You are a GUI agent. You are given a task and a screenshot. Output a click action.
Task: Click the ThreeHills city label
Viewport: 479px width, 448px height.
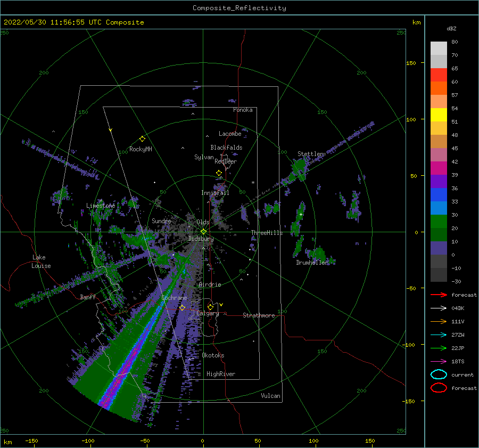click(x=267, y=233)
